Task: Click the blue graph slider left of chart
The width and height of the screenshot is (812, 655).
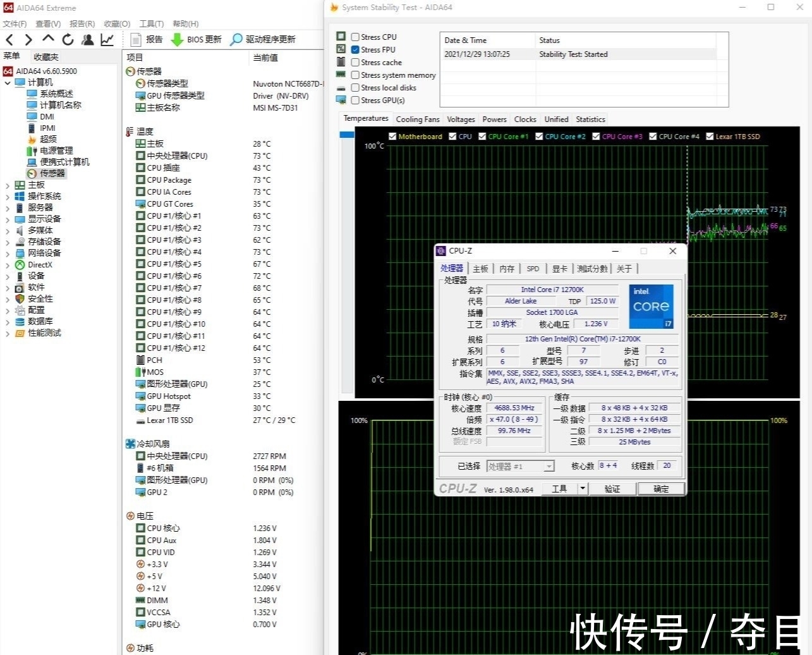Action: 347,135
